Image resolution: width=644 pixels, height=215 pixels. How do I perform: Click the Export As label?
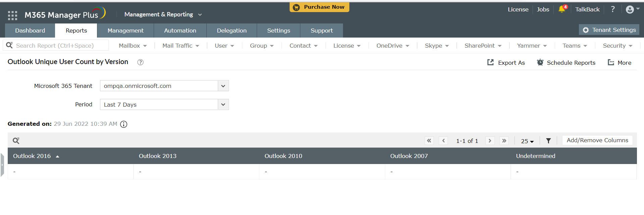pyautogui.click(x=511, y=63)
